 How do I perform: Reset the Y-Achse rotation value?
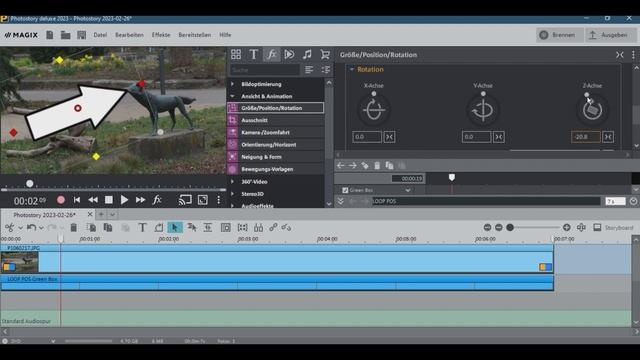(498, 137)
